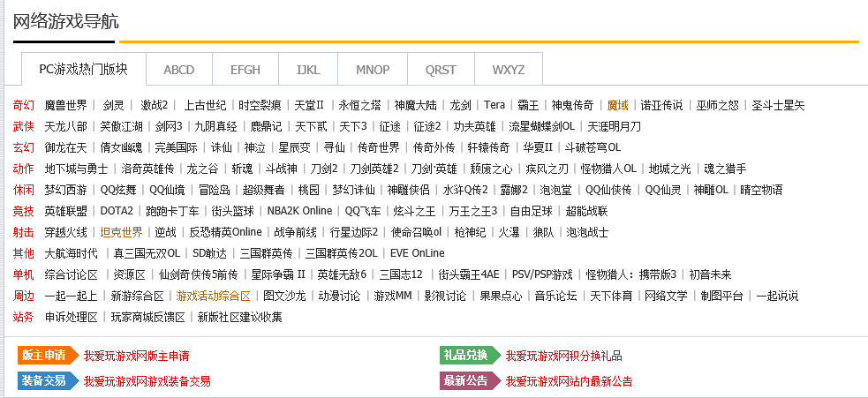The height and width of the screenshot is (398, 868).
Task: Go to the QQ炫舞 board
Action: point(118,190)
